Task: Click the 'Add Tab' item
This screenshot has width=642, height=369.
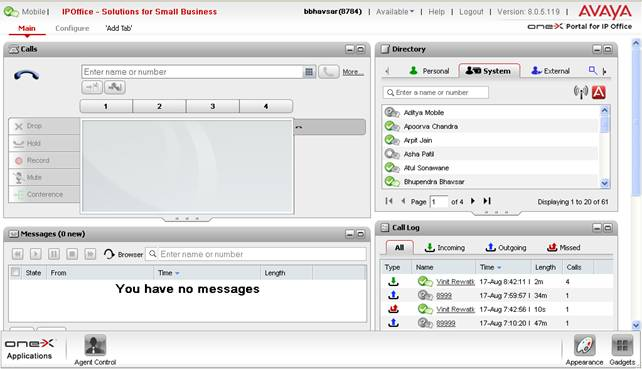Action: pos(119,28)
